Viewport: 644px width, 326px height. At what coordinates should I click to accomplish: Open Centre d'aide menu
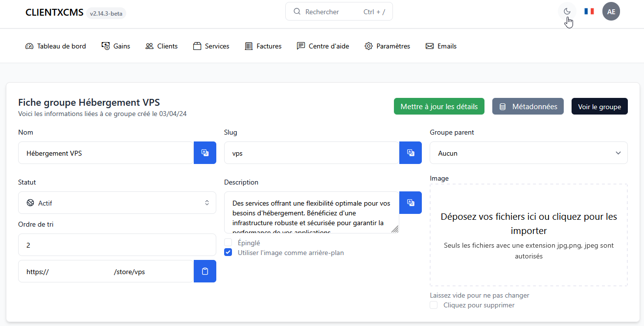point(323,46)
